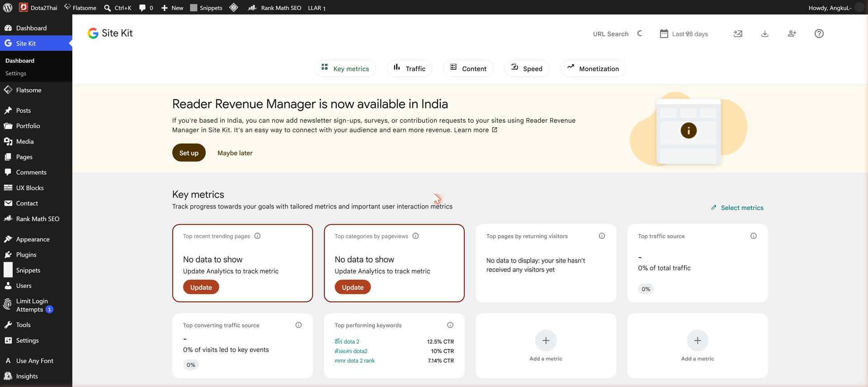Open Media library in sidebar
Image resolution: width=868 pixels, height=387 pixels.
pyautogui.click(x=36, y=142)
